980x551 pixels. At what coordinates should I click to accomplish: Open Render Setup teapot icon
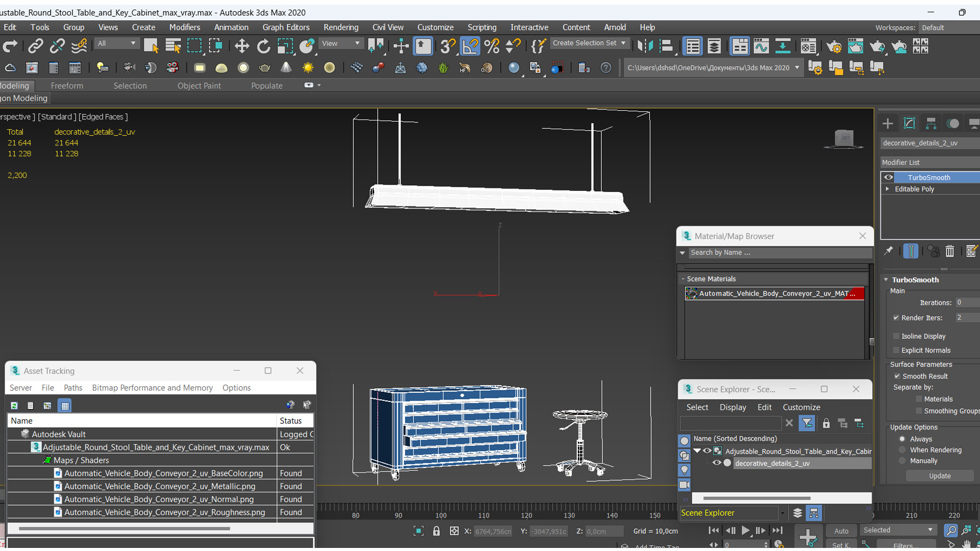pyautogui.click(x=834, y=46)
